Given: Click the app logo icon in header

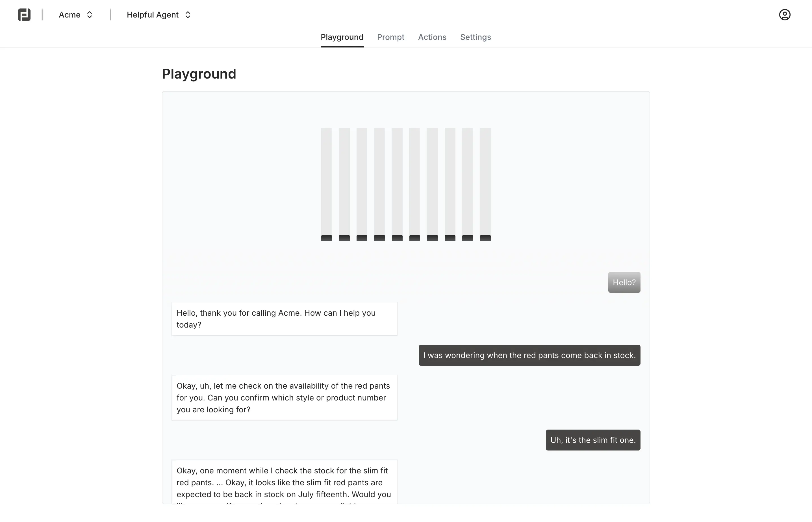Looking at the screenshot, I should pyautogui.click(x=24, y=15).
